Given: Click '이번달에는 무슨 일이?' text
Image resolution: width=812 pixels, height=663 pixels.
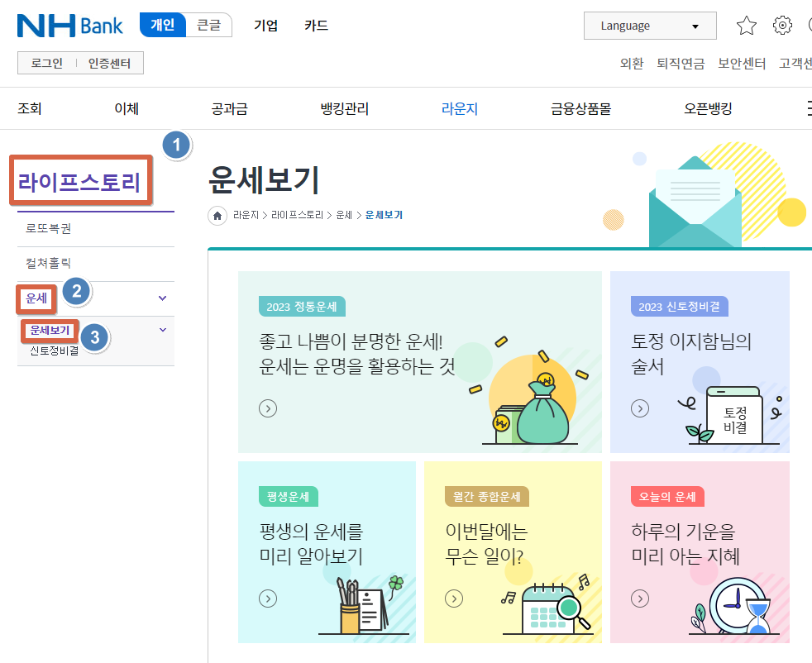Looking at the screenshot, I should point(486,544).
